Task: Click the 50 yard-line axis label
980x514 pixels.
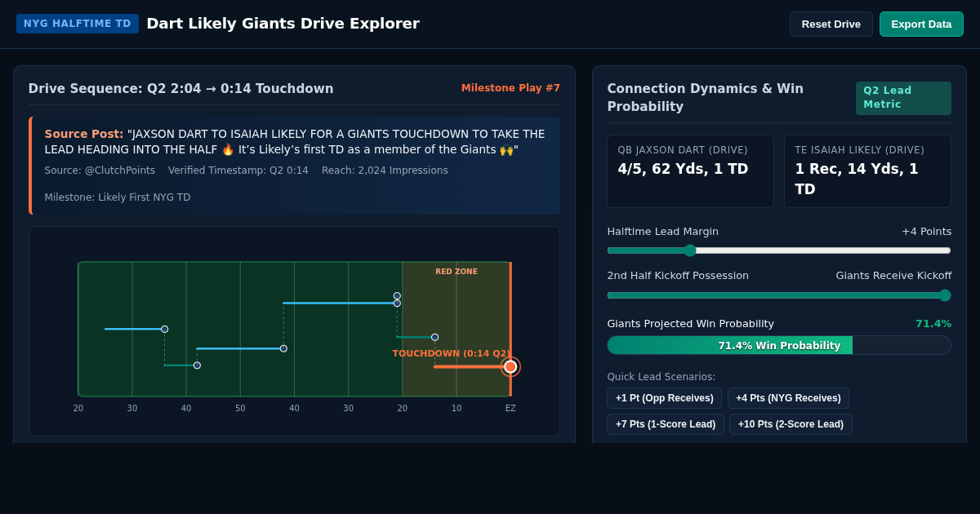Action: [x=240, y=409]
